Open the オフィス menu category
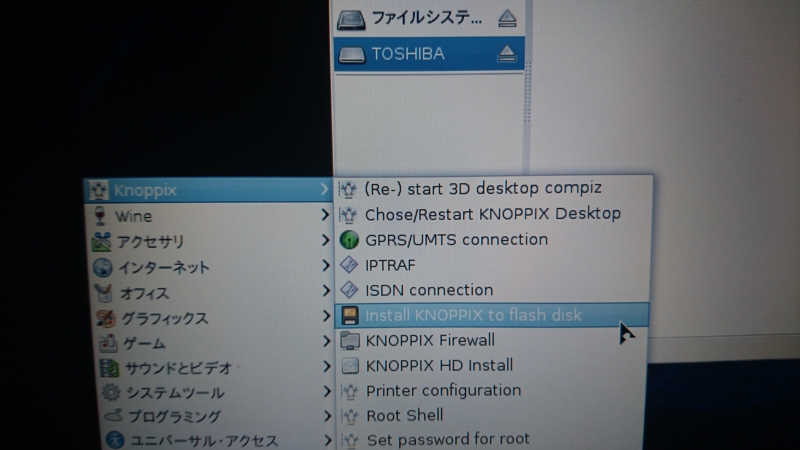Image resolution: width=800 pixels, height=450 pixels. (213, 292)
